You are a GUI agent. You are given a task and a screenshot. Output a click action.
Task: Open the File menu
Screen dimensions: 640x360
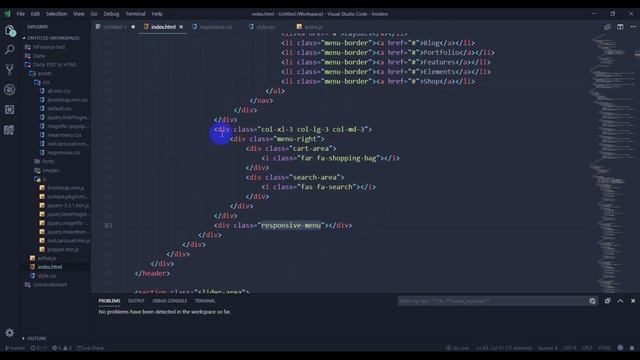pyautogui.click(x=20, y=14)
